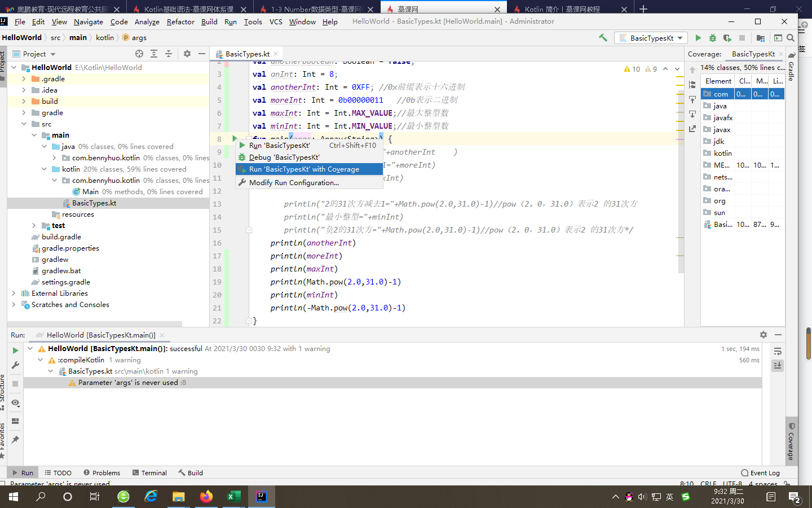Collapse the :compileKotlin node in Run panel
The height and width of the screenshot is (508, 812).
(x=41, y=360)
